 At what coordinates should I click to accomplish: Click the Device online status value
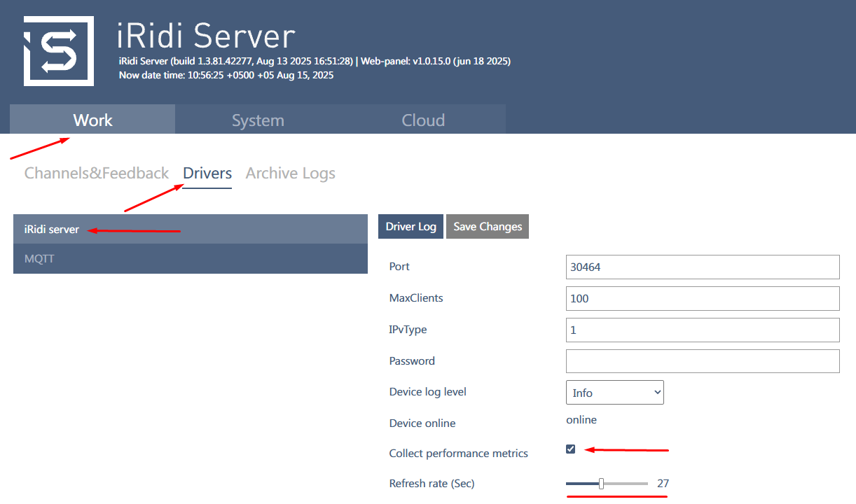581,420
